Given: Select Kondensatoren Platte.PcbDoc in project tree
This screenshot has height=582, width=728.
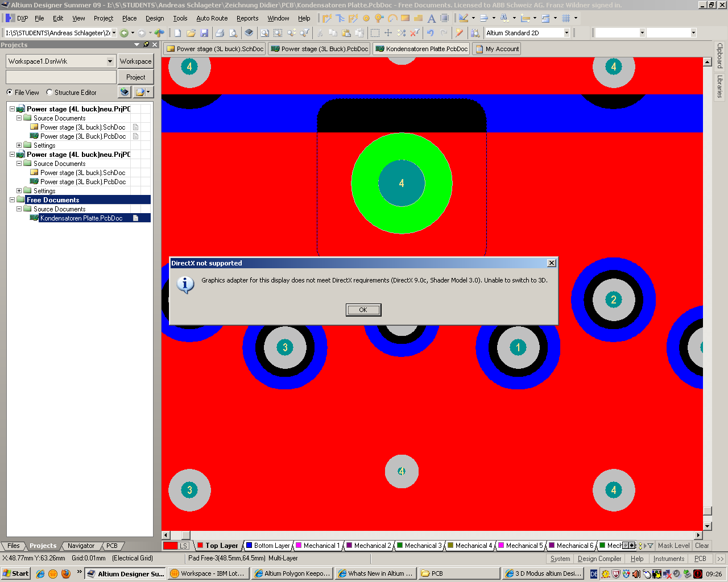Looking at the screenshot, I should pyautogui.click(x=81, y=218).
